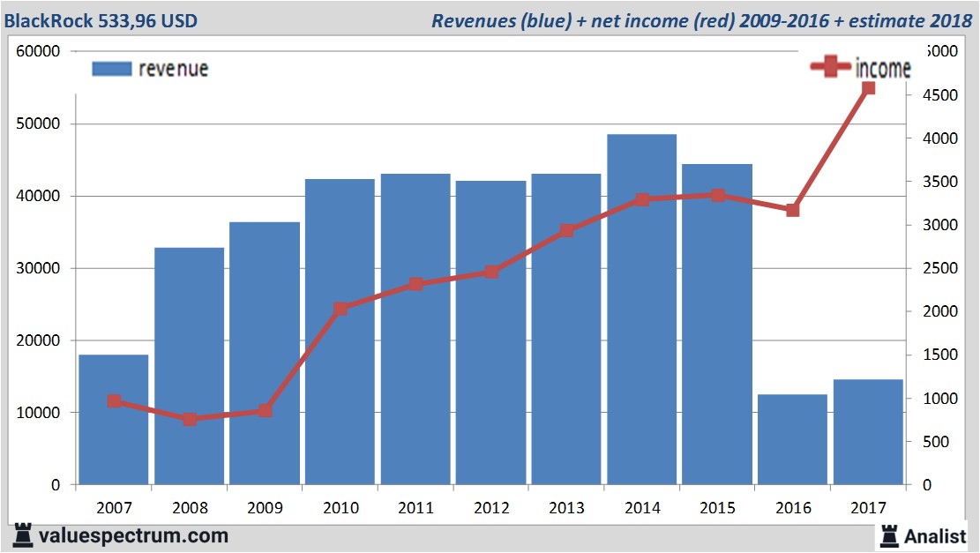Select the 'revenue' legend label
The width and height of the screenshot is (980, 553).
[173, 69]
